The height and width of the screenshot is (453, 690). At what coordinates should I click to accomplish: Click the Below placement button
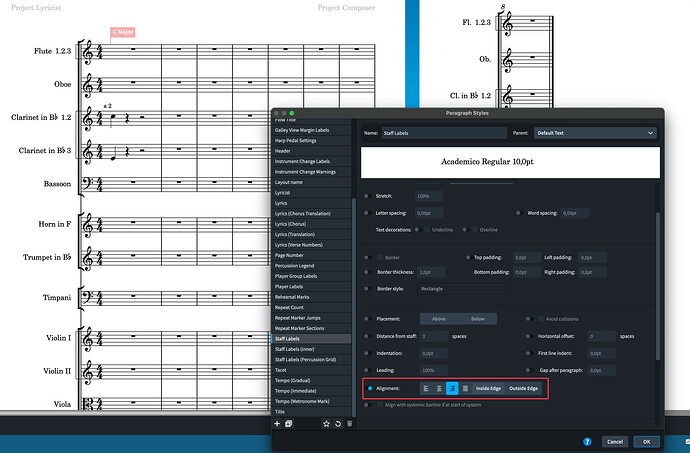click(x=477, y=319)
